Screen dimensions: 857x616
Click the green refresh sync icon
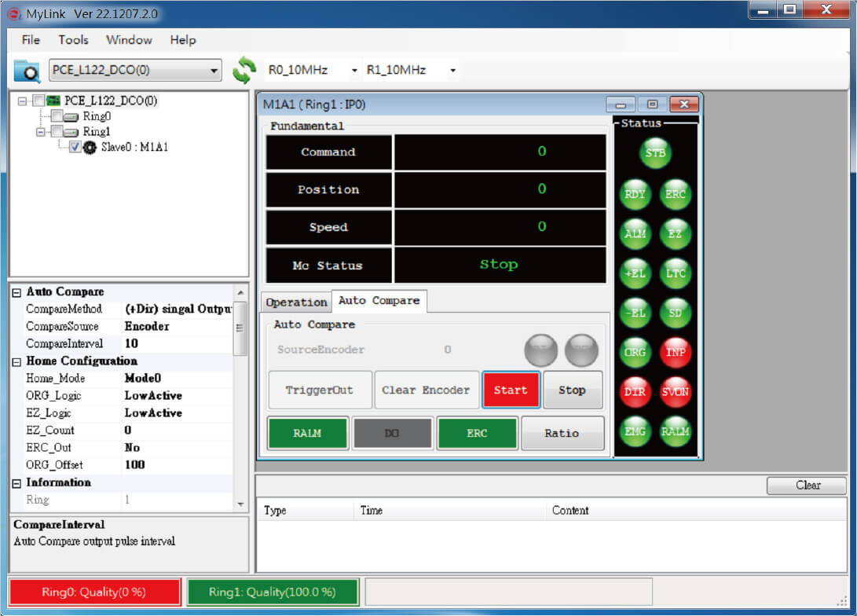coord(244,70)
